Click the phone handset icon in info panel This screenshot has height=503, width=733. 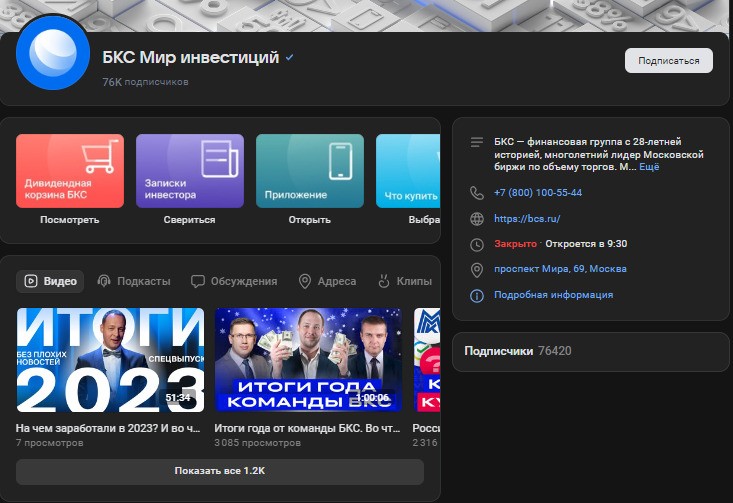(x=477, y=193)
